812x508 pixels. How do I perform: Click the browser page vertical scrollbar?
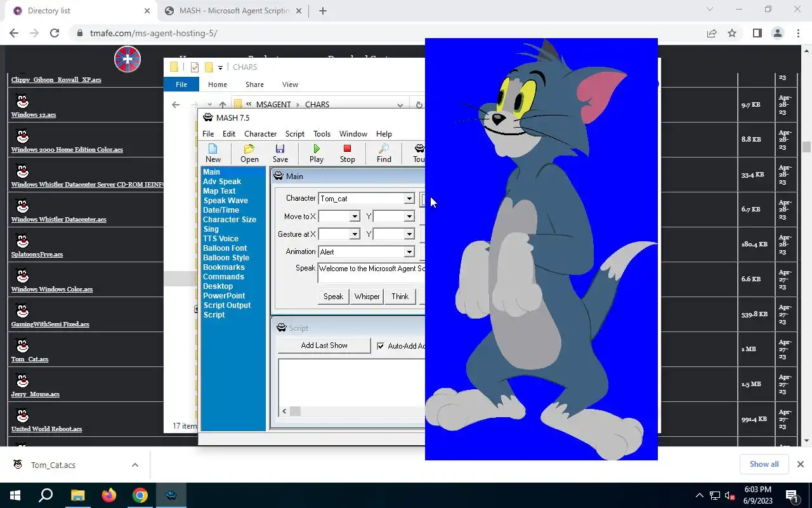point(806,147)
